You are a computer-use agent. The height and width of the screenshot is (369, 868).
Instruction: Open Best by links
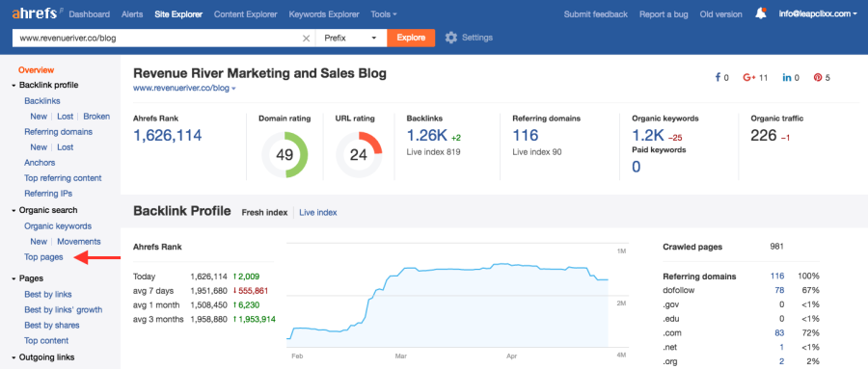pyautogui.click(x=47, y=295)
